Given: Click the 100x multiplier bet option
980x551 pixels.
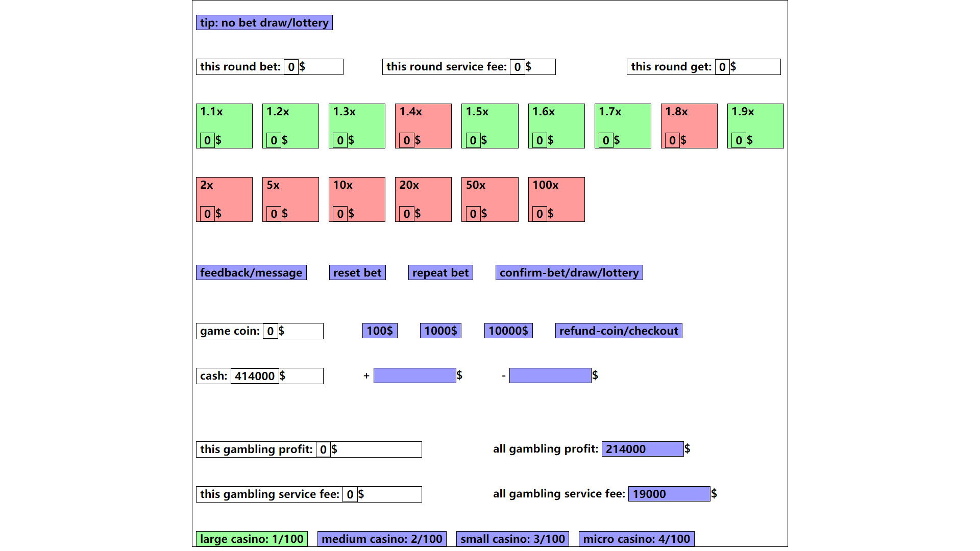Looking at the screenshot, I should click(x=556, y=199).
